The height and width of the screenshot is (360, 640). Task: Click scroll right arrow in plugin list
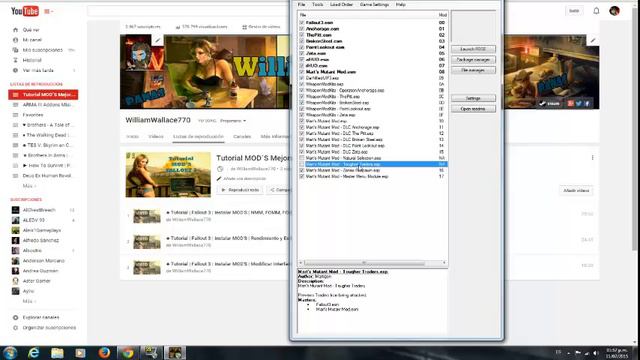444,263
